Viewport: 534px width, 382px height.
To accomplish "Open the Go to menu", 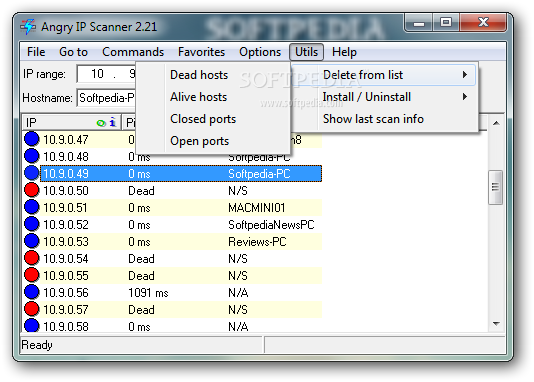I will point(73,52).
